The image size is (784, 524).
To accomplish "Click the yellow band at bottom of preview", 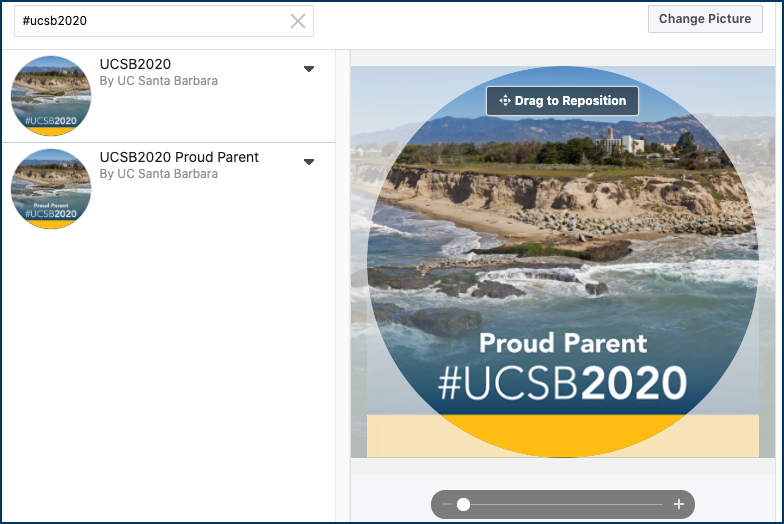I will (562, 436).
